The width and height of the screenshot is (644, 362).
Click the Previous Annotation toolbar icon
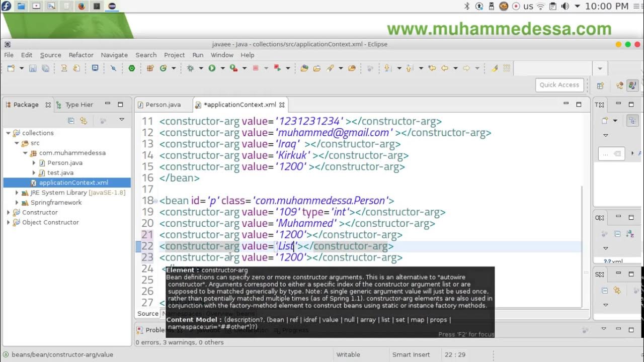pos(409,68)
